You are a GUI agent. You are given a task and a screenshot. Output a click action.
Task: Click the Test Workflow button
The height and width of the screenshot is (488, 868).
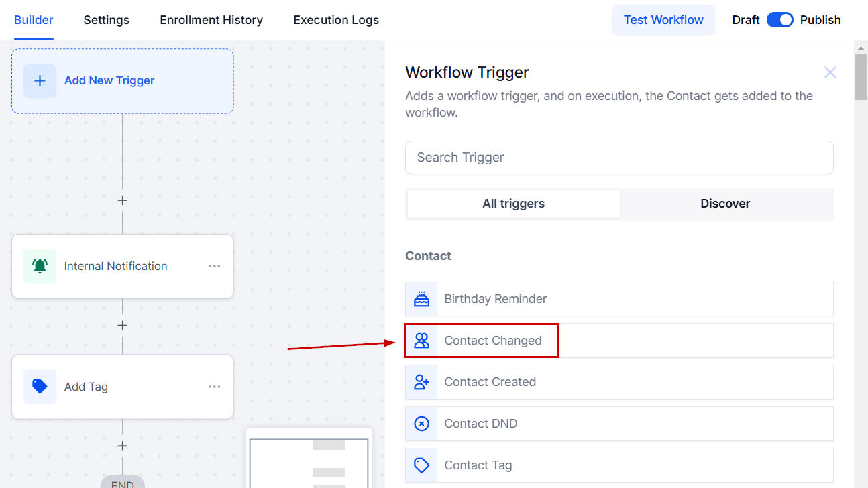(663, 20)
